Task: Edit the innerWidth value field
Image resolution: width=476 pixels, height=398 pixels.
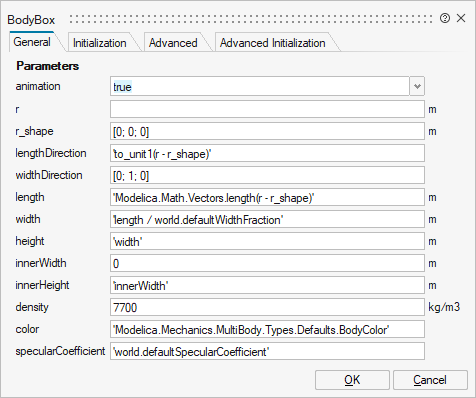Action: (x=267, y=263)
